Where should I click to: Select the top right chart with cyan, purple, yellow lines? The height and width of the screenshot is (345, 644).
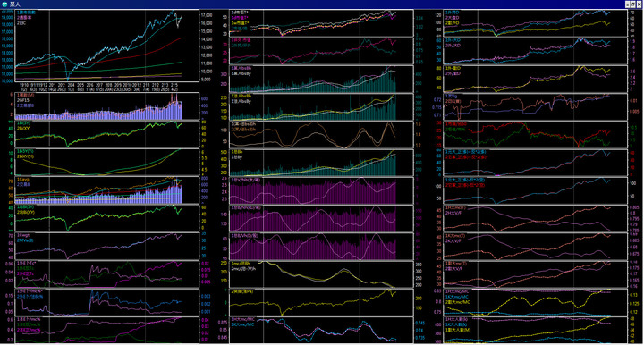pyautogui.click(x=536, y=23)
